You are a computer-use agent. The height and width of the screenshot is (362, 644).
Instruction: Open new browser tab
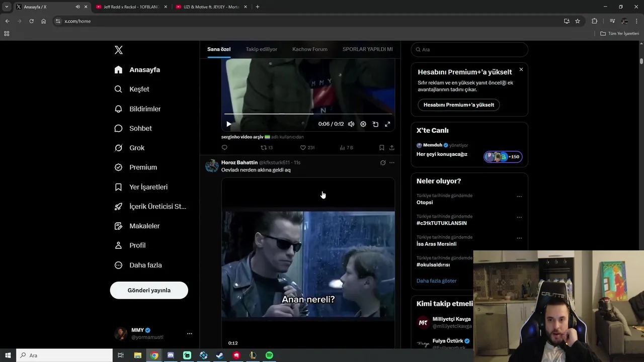(x=258, y=7)
